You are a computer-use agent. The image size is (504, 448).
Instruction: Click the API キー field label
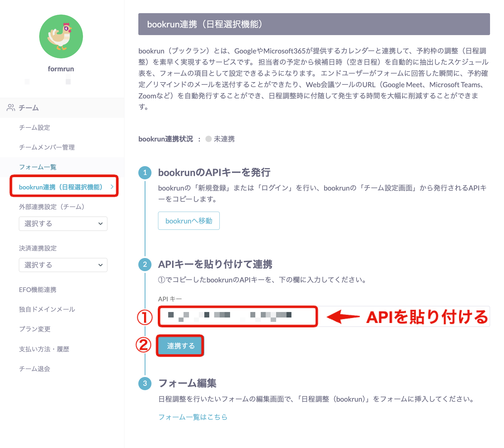tap(170, 299)
